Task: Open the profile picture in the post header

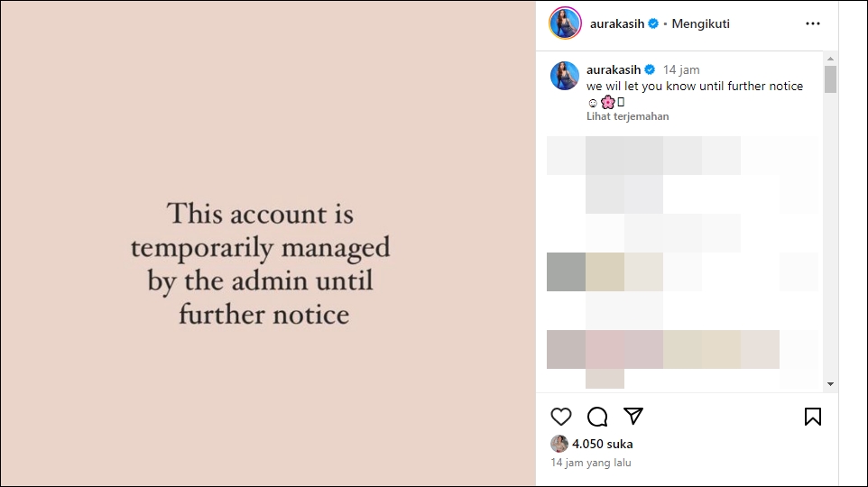Action: coord(565,23)
